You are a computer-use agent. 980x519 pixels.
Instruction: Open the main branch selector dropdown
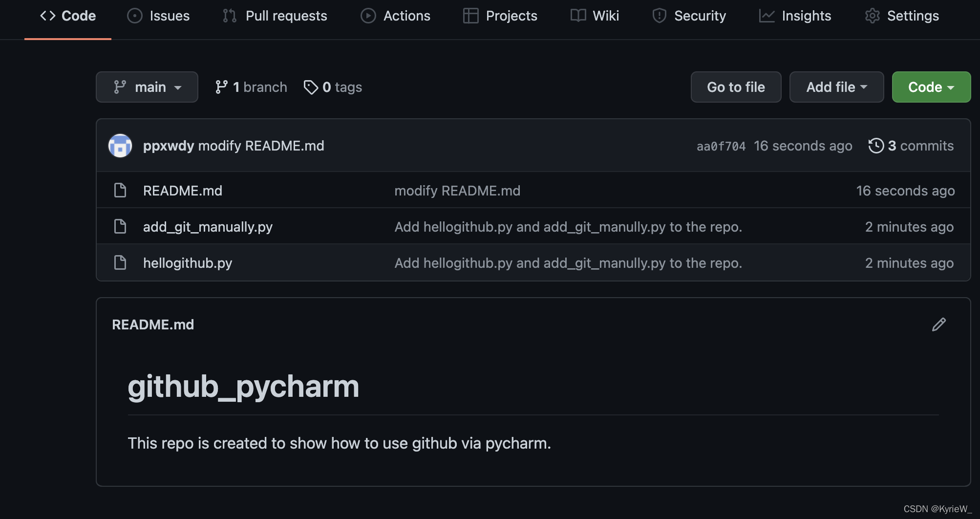147,87
